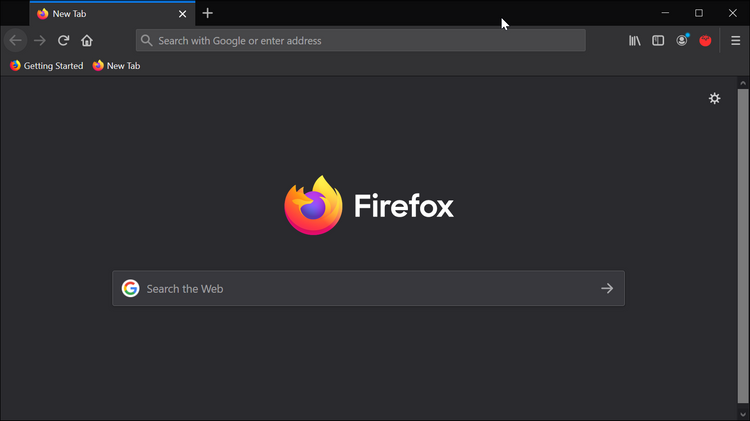Submit search with the arrow button
The width and height of the screenshot is (750, 421).
tap(607, 288)
